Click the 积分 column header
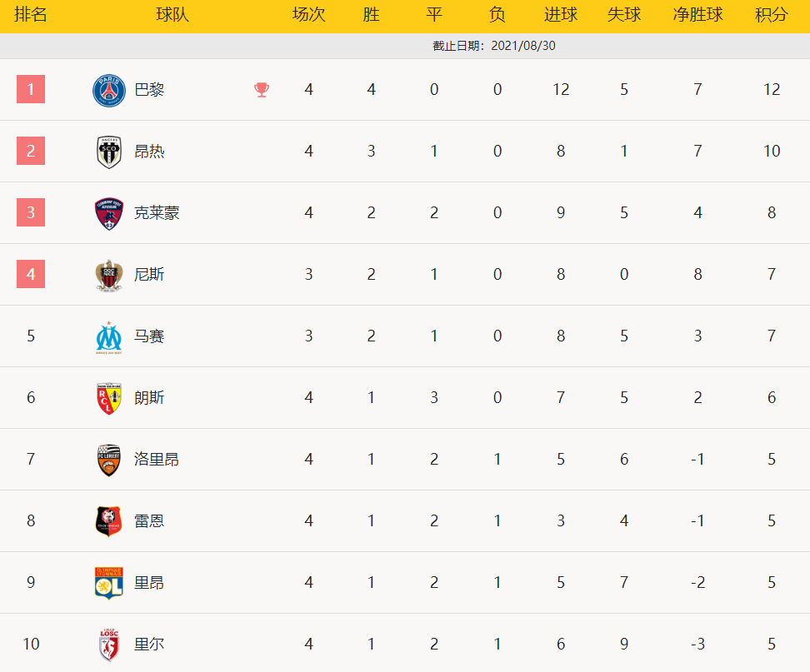This screenshot has width=810, height=672. (772, 16)
